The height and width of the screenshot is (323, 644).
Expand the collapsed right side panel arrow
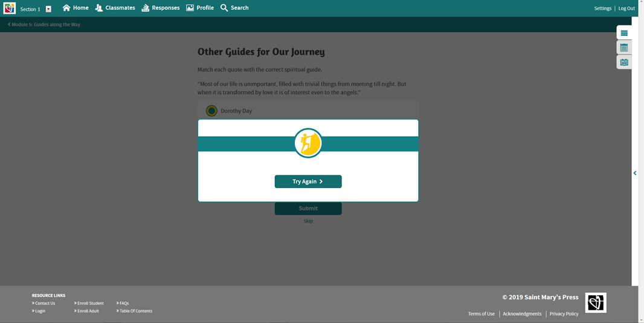[635, 173]
